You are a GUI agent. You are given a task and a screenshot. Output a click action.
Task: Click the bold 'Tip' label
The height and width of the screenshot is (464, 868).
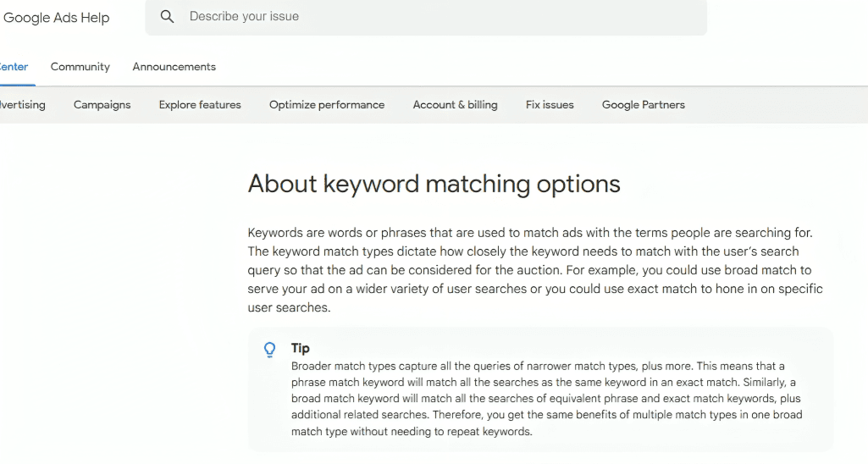click(x=301, y=348)
